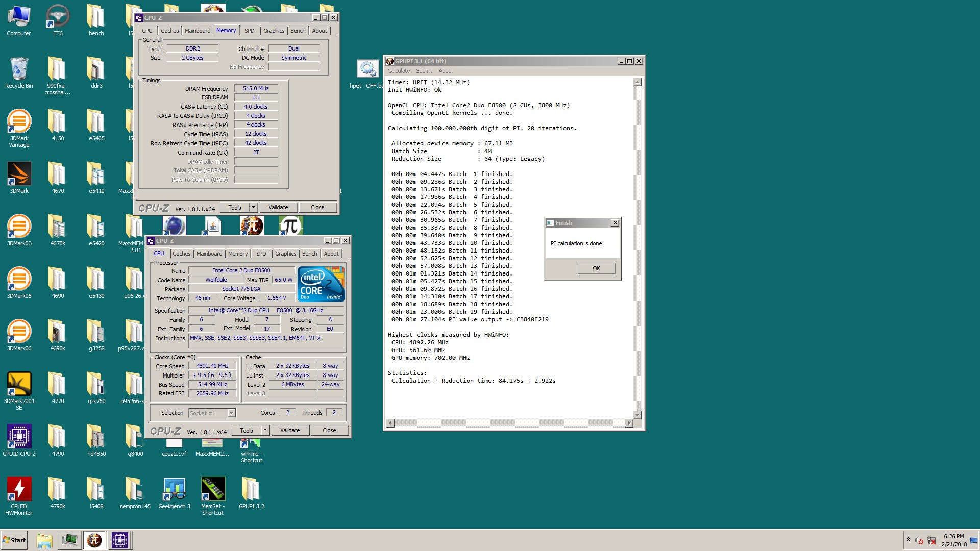This screenshot has height=551, width=980.
Task: Click the GPUPI horizontal scrollbar left arrow
Action: pos(390,423)
